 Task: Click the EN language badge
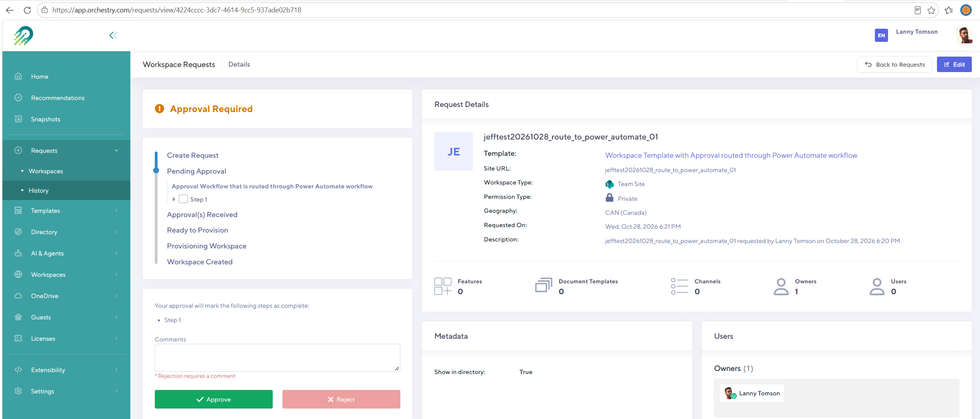click(x=881, y=35)
